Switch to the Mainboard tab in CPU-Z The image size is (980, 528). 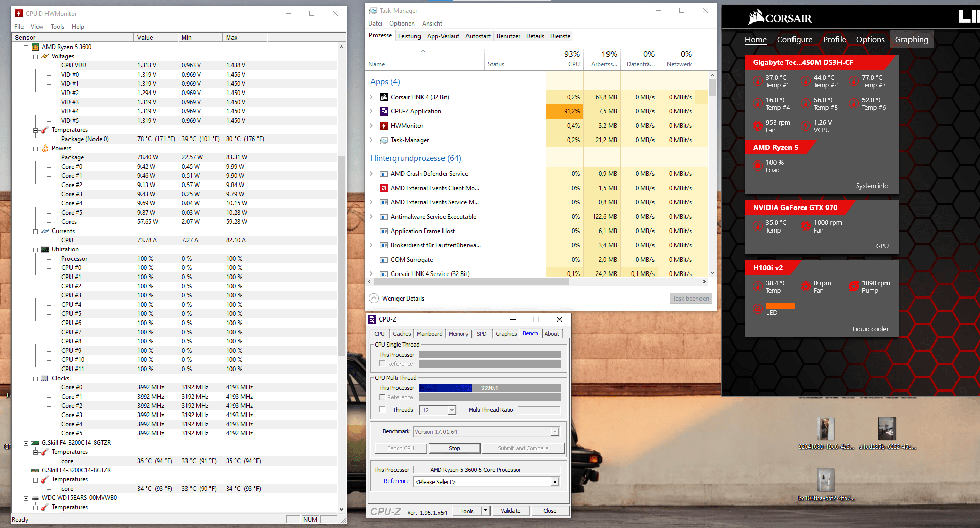pos(430,334)
